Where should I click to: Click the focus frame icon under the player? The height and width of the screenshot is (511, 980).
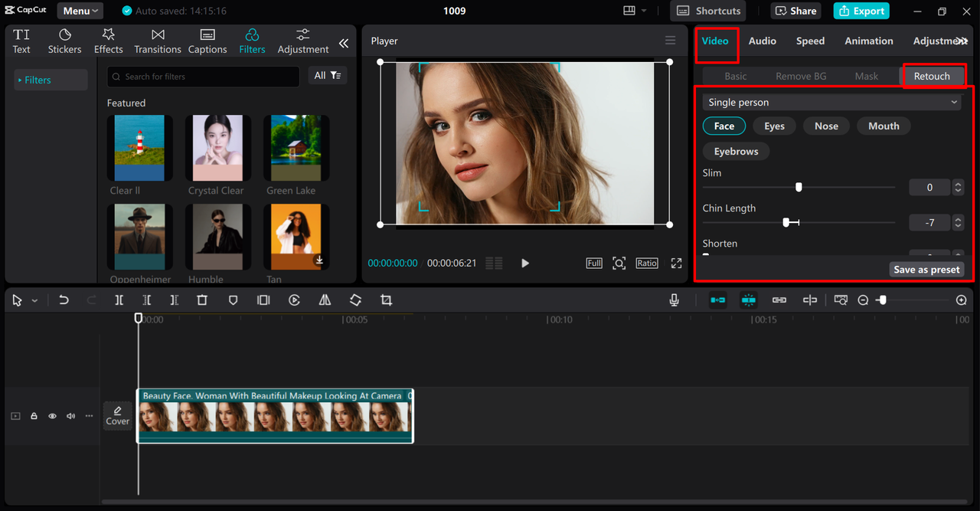pos(619,263)
